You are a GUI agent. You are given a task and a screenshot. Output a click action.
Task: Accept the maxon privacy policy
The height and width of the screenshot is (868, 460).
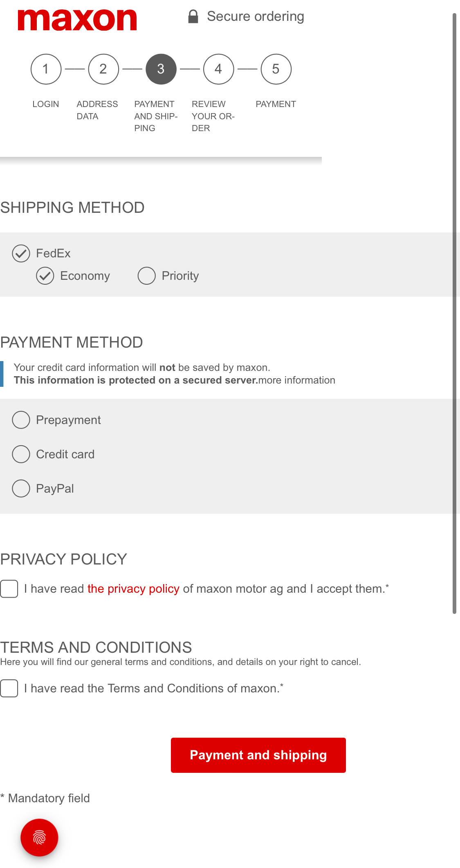tap(9, 589)
